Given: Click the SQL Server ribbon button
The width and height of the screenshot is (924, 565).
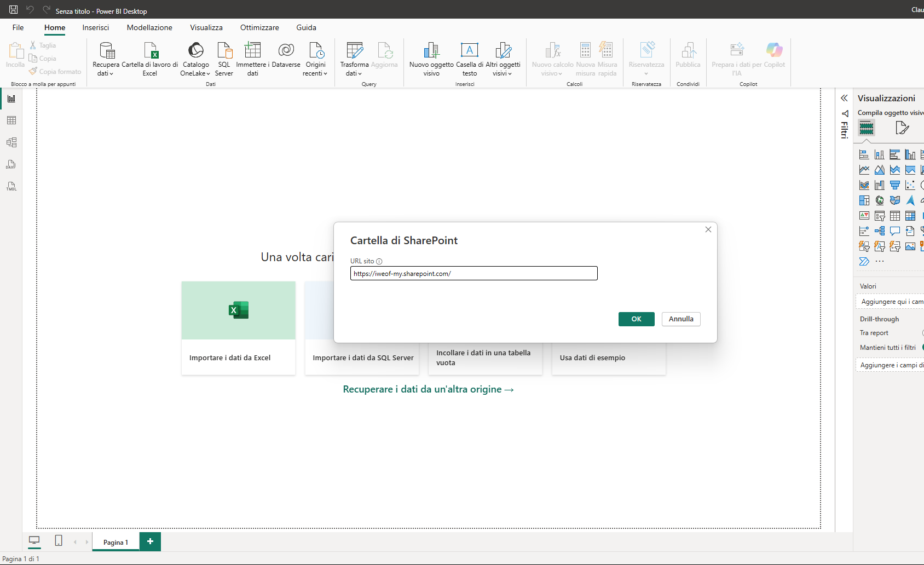Looking at the screenshot, I should (224, 59).
